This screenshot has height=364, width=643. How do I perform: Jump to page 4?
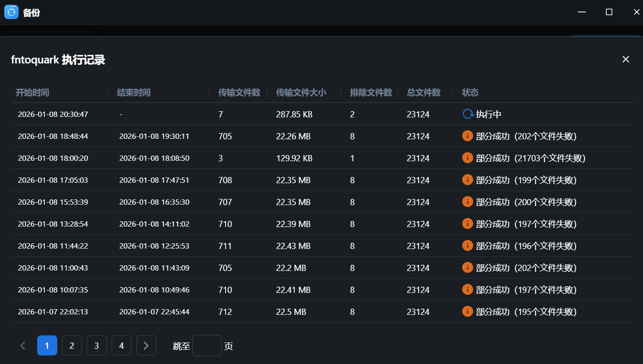[122, 345]
